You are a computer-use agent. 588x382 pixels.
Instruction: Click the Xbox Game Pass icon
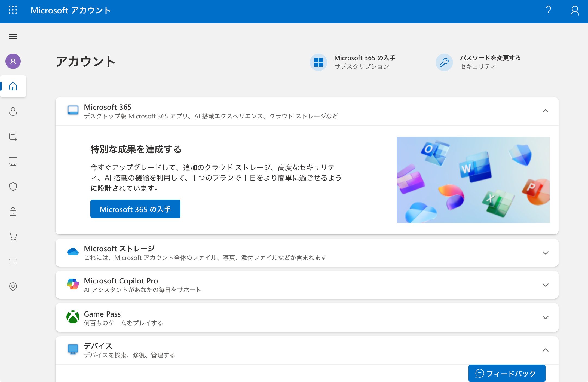click(x=73, y=317)
